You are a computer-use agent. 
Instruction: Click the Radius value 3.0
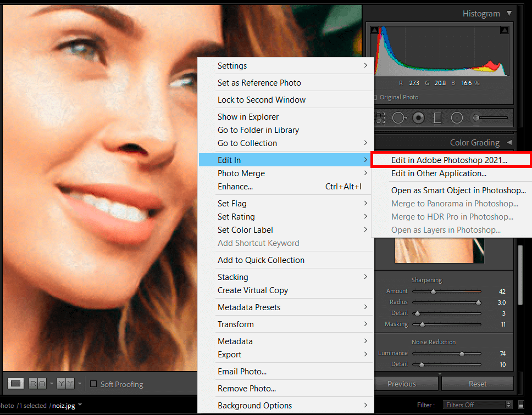pyautogui.click(x=502, y=302)
